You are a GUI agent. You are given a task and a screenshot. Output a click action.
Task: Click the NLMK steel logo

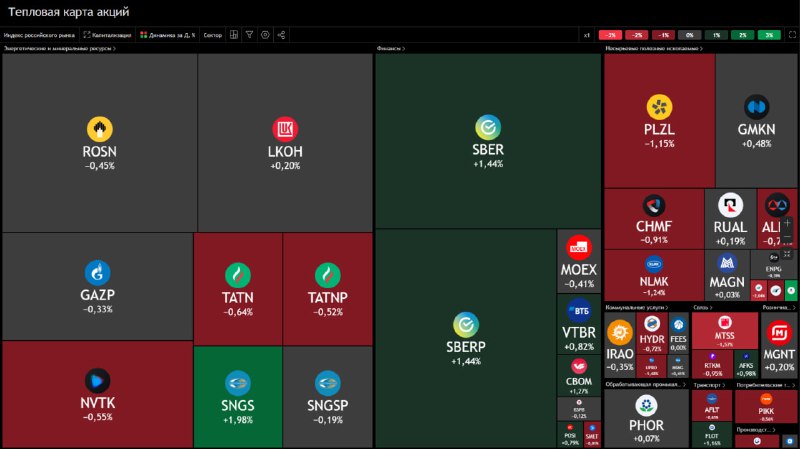pos(654,264)
